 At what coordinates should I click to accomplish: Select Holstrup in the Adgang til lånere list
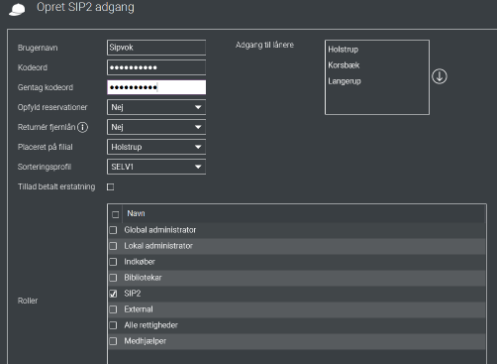343,50
